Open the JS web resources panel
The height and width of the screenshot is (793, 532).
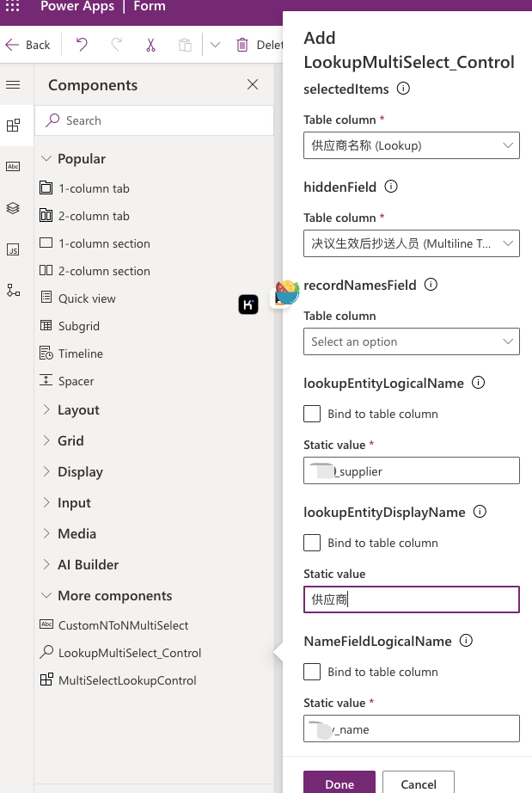[13, 250]
